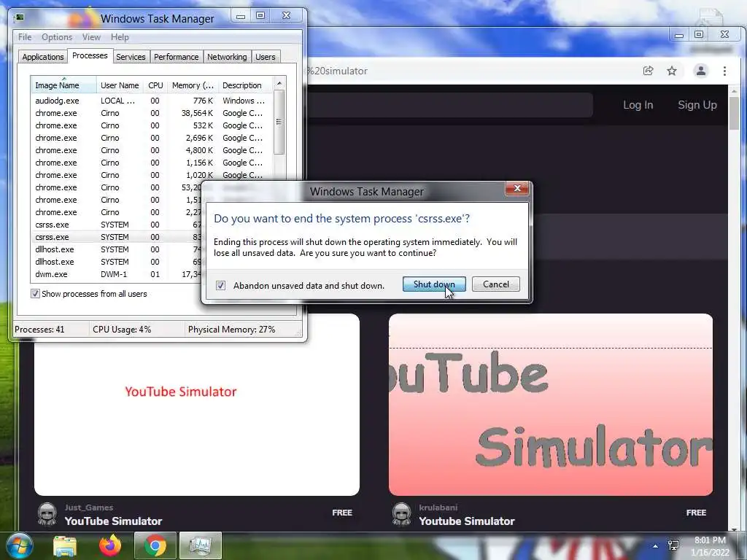Screen dimensions: 747x560
Task: Select the dwm.exe process row
Action: [x=116, y=274]
